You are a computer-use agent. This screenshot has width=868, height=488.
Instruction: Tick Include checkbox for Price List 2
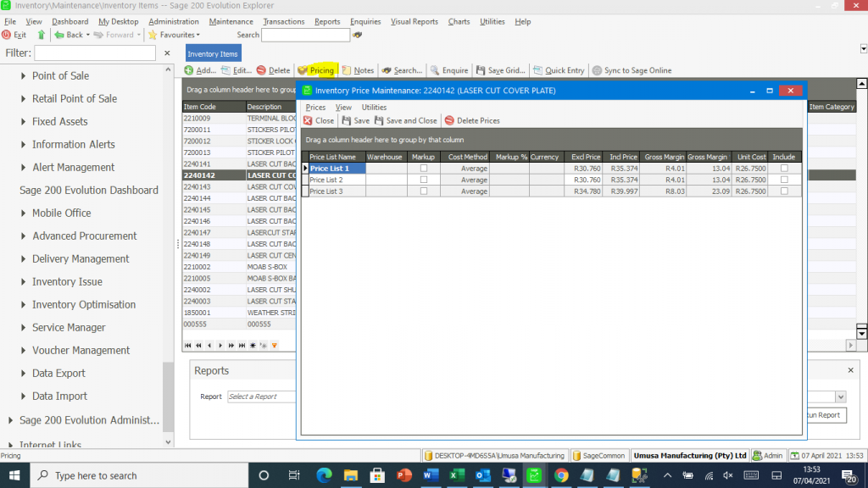tap(784, 180)
